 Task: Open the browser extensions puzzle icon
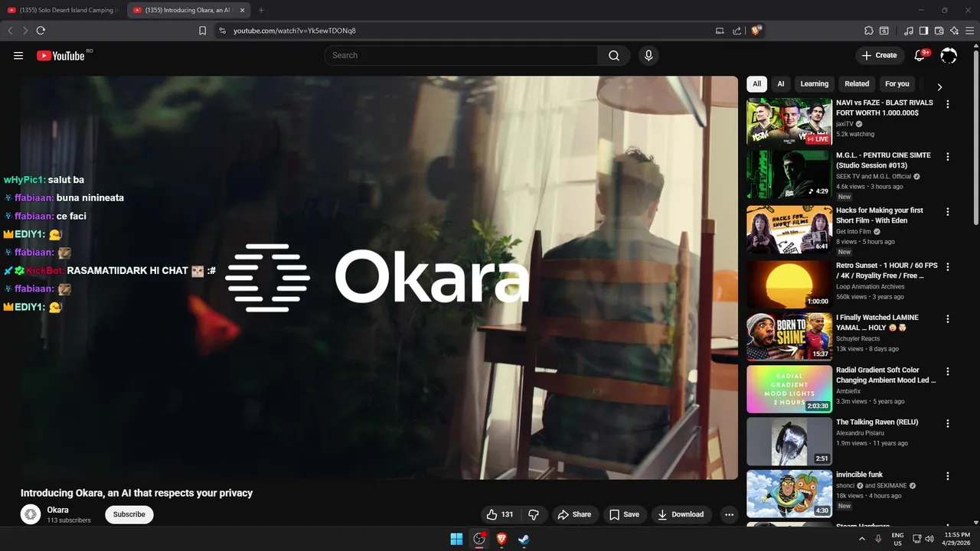pos(868,31)
